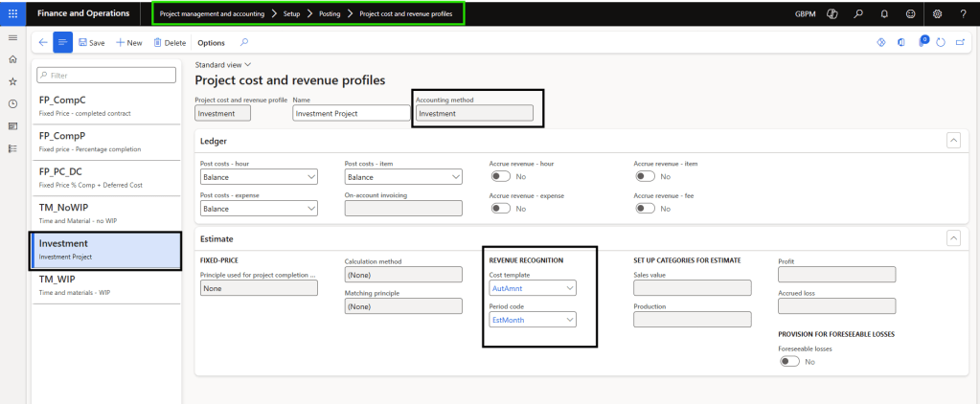Open the Period code dropdown
This screenshot has height=404, width=980.
(x=533, y=320)
